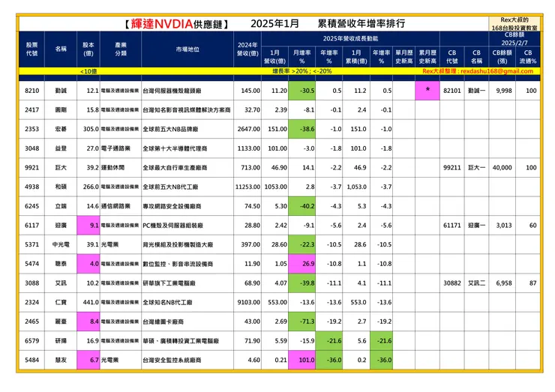Click 2024 revenue value '11253.00'
This screenshot has height=392, width=555.
(x=247, y=187)
